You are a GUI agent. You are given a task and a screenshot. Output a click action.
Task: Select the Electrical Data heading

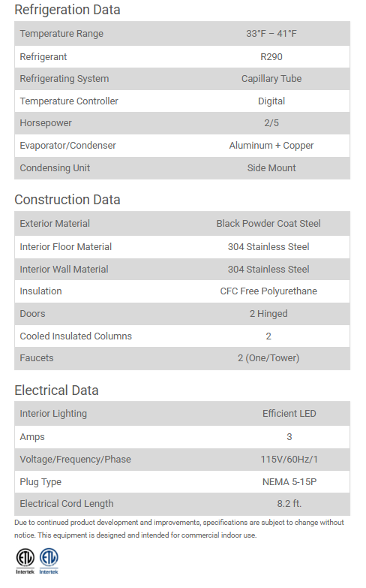point(56,390)
